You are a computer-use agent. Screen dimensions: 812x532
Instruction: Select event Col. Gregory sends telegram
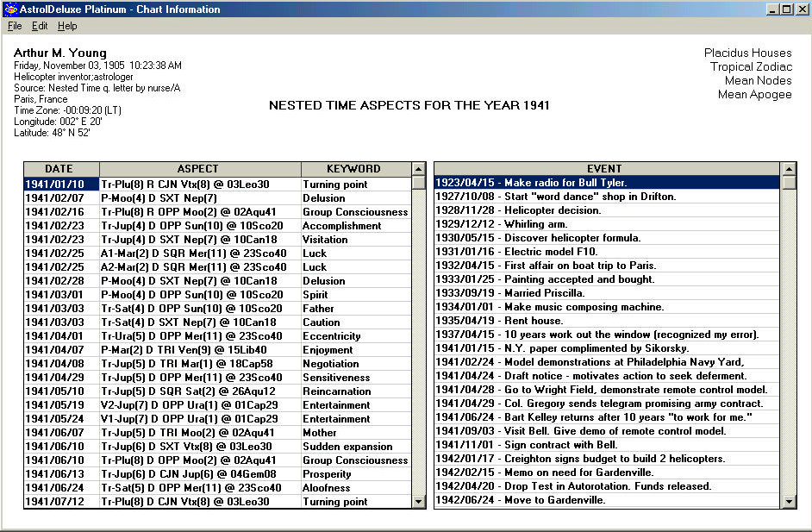[x=606, y=404]
